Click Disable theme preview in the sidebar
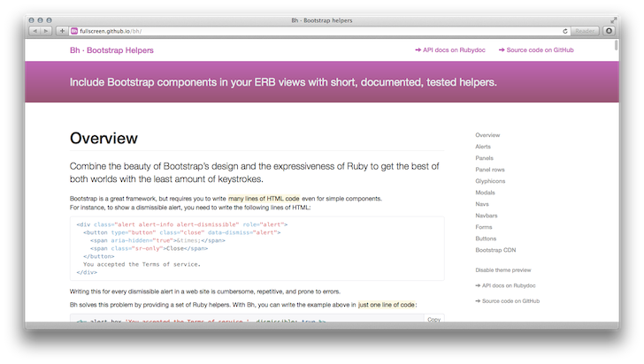This screenshot has width=644, height=364. click(x=503, y=270)
